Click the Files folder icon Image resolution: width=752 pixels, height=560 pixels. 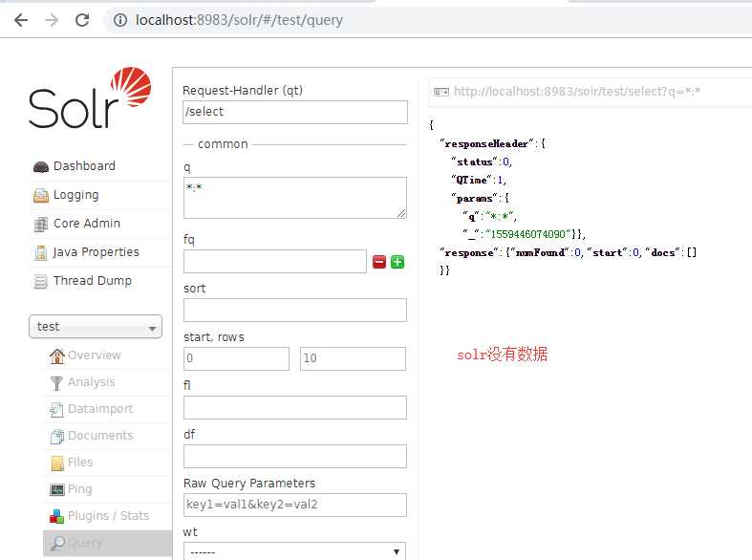click(x=57, y=463)
